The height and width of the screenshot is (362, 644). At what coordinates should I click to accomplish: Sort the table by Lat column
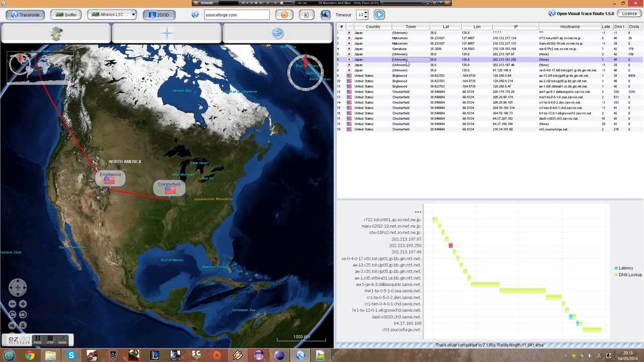click(446, 27)
